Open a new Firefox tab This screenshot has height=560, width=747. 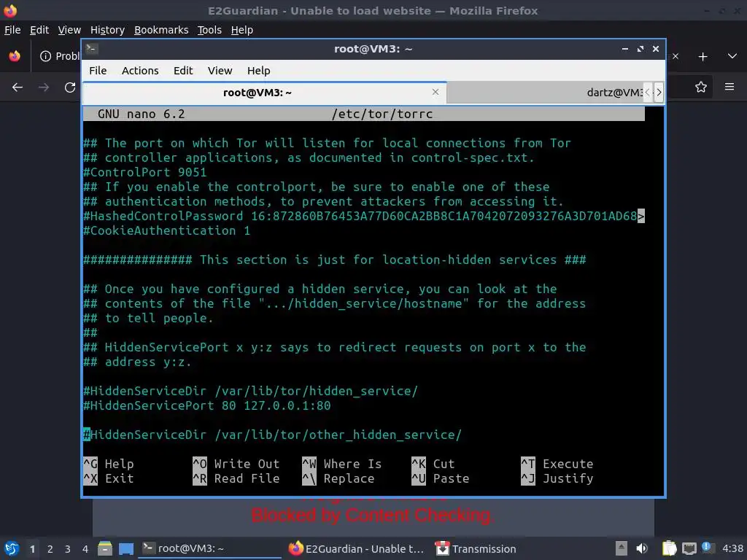click(703, 57)
